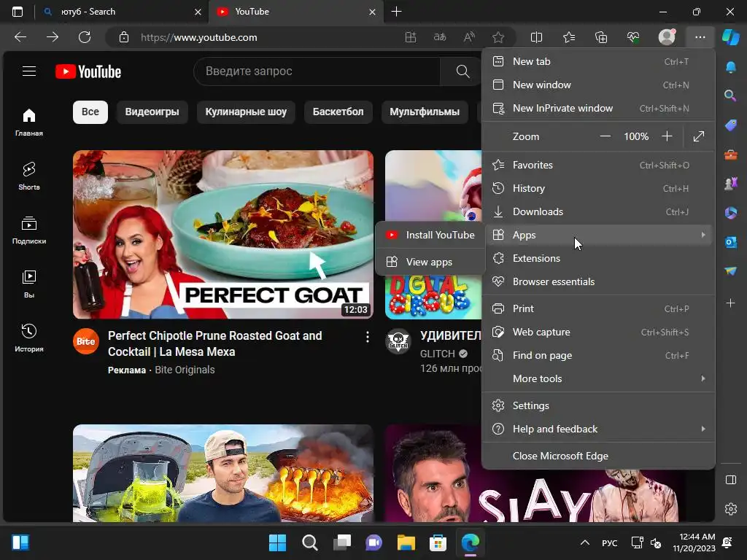Click the browser Back arrow
Image resolution: width=747 pixels, height=560 pixels.
click(x=20, y=37)
